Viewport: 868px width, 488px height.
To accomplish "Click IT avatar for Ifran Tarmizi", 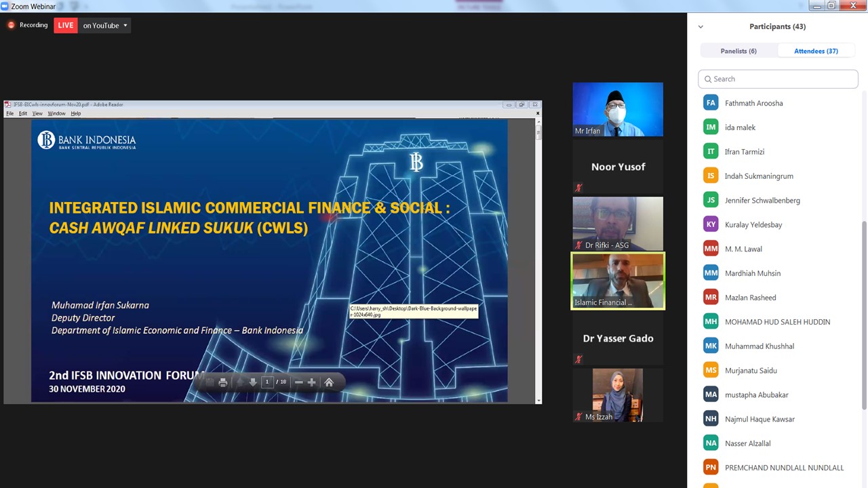I will coord(711,152).
